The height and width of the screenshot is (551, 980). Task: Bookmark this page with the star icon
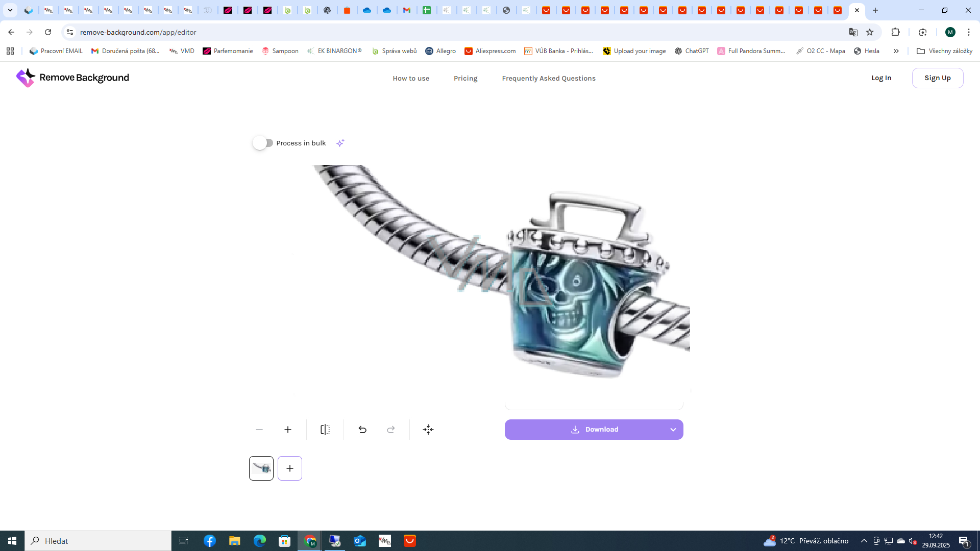(870, 32)
